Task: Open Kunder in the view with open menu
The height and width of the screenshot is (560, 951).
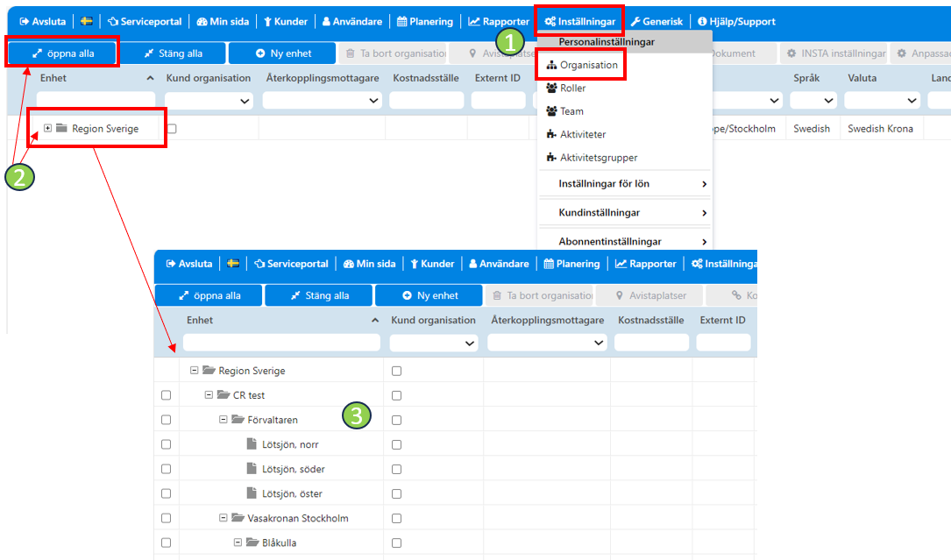Action: pyautogui.click(x=286, y=22)
